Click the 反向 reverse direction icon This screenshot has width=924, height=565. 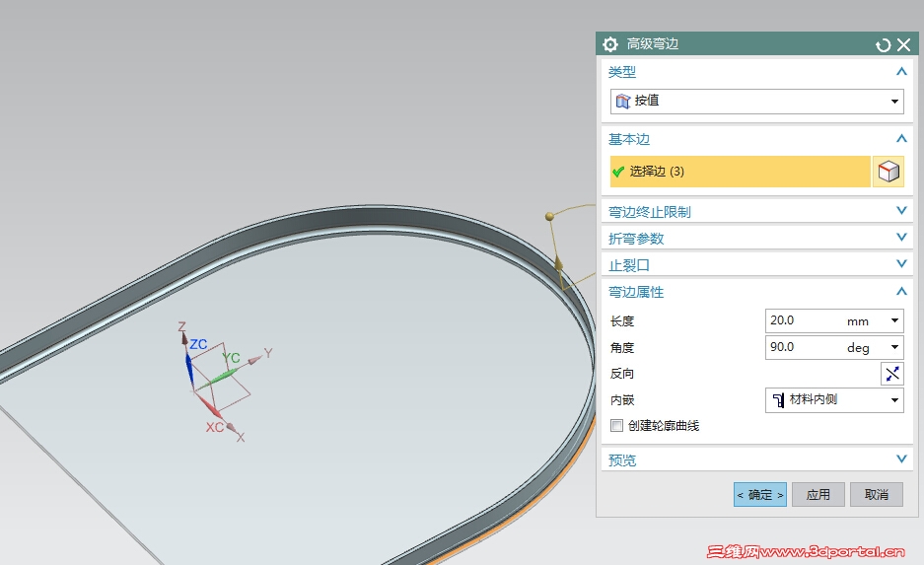pos(892,374)
